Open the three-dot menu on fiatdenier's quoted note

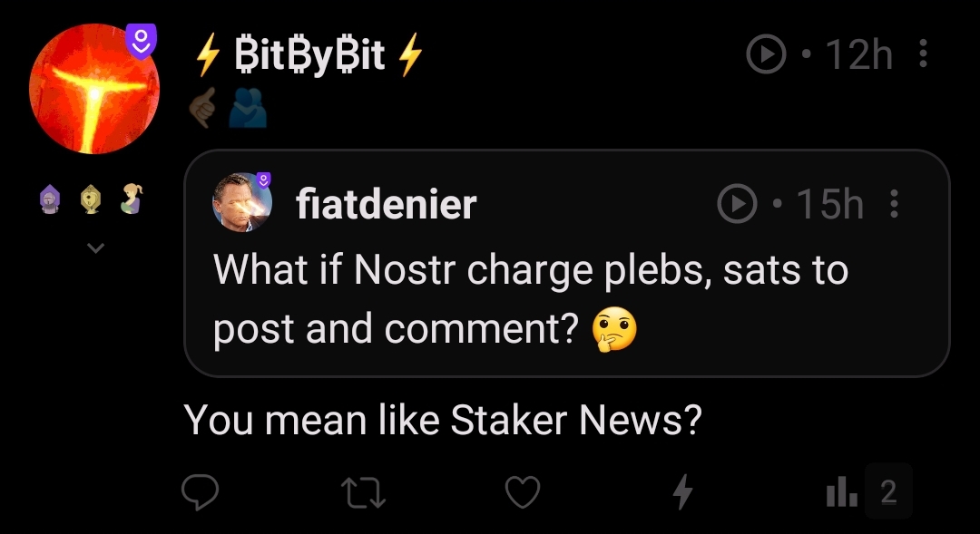click(x=894, y=204)
